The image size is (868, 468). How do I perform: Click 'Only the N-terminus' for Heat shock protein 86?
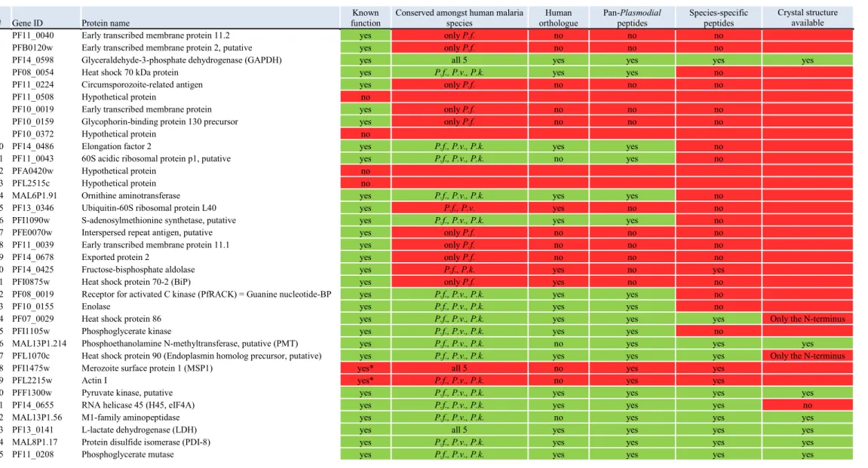807,319
